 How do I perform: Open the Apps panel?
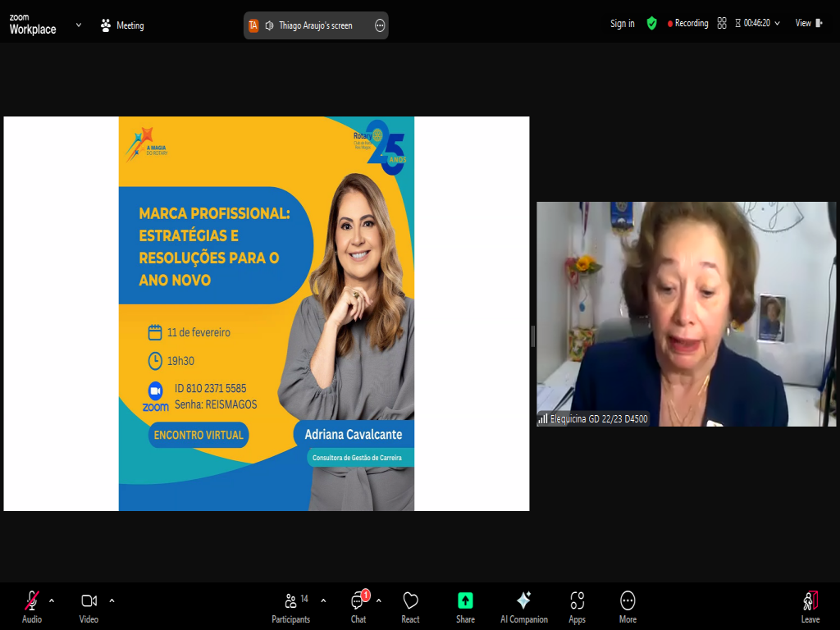coord(577,606)
